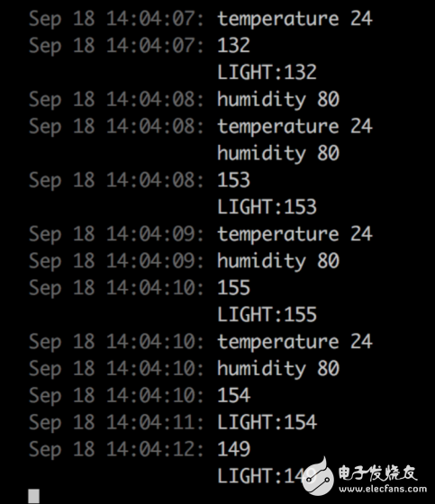Select the 14:04:08 temperature 24 log entry
The height and width of the screenshot is (504, 435).
(201, 126)
